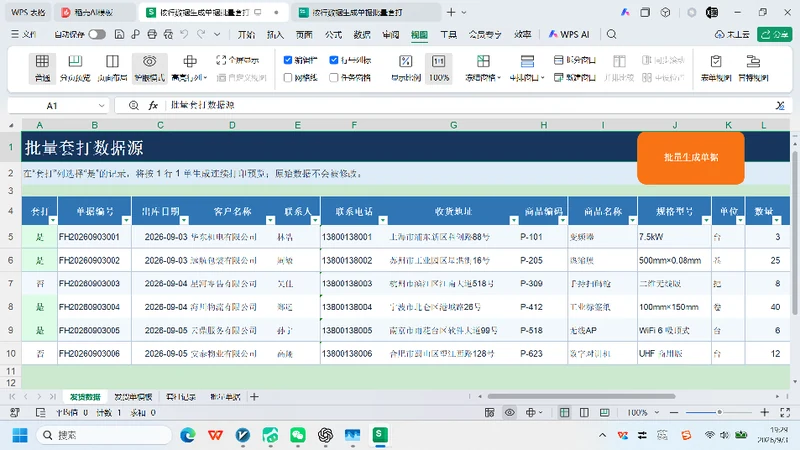
Task: Click the Print icon in quick toolbar
Action: (x=152, y=34)
